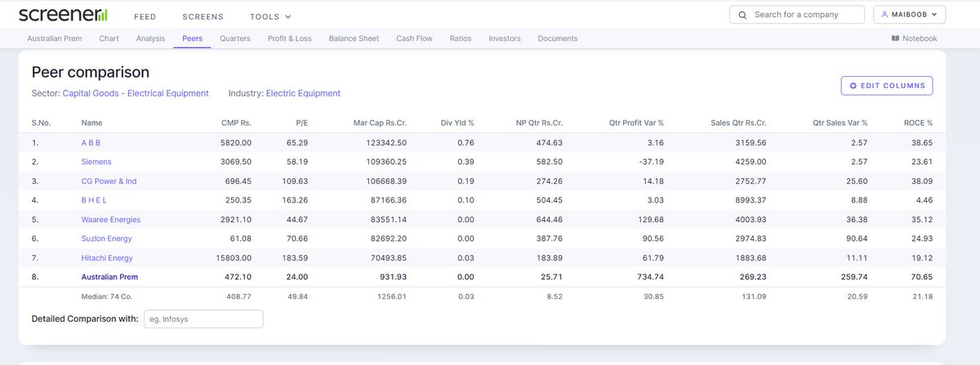
Task: Click Suzlon Energy's sales variation 90.64
Action: pyautogui.click(x=856, y=238)
